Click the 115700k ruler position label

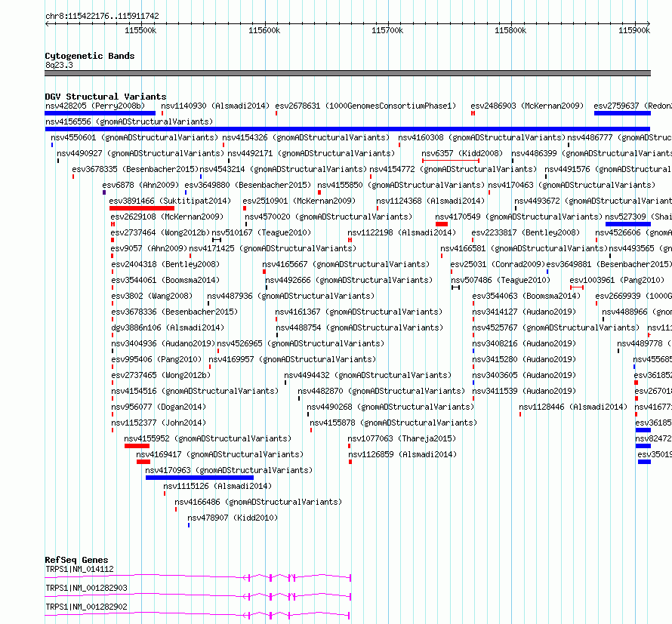tap(387, 30)
